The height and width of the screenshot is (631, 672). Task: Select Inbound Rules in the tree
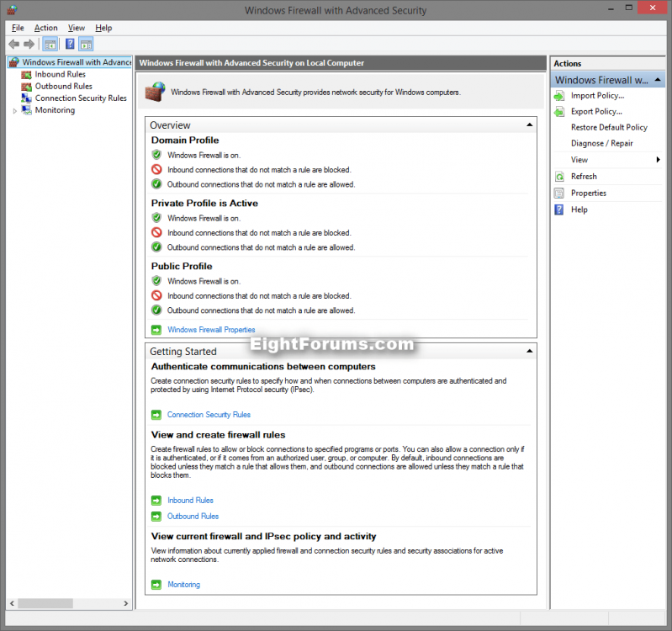61,74
